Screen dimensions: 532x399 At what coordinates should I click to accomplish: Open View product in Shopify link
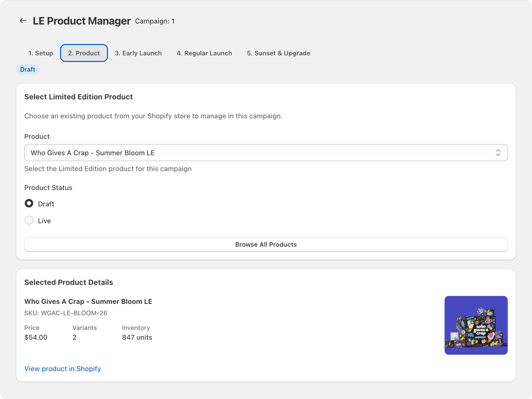(62, 369)
